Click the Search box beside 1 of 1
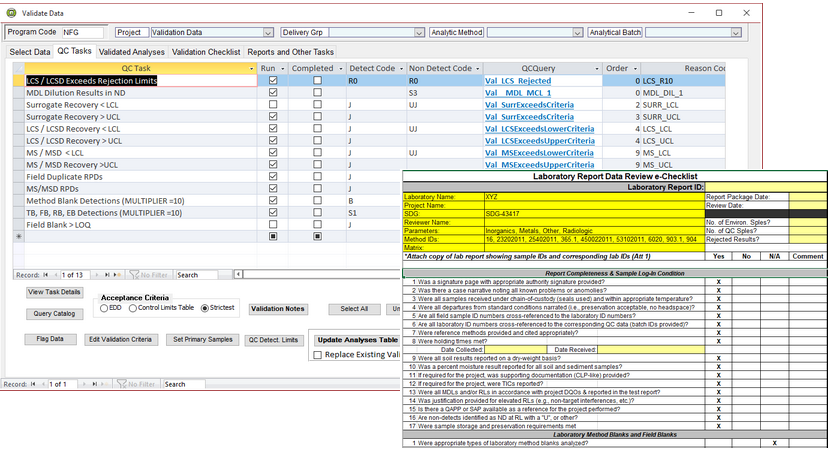The image size is (837, 450). (184, 384)
